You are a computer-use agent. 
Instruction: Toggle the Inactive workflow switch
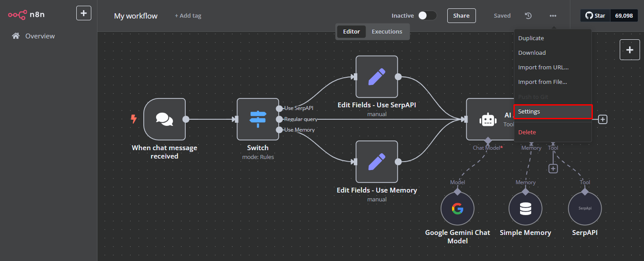(x=427, y=15)
